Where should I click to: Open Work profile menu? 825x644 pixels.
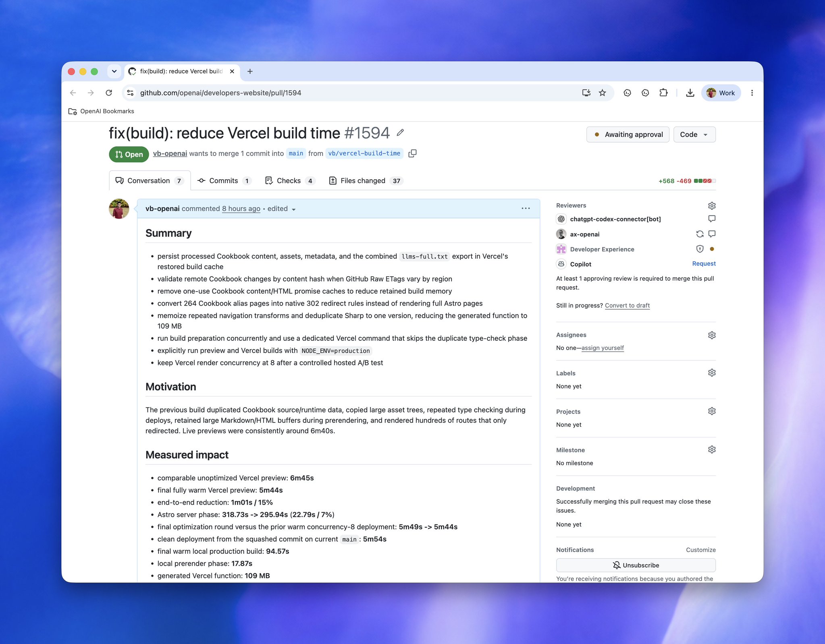tap(721, 93)
